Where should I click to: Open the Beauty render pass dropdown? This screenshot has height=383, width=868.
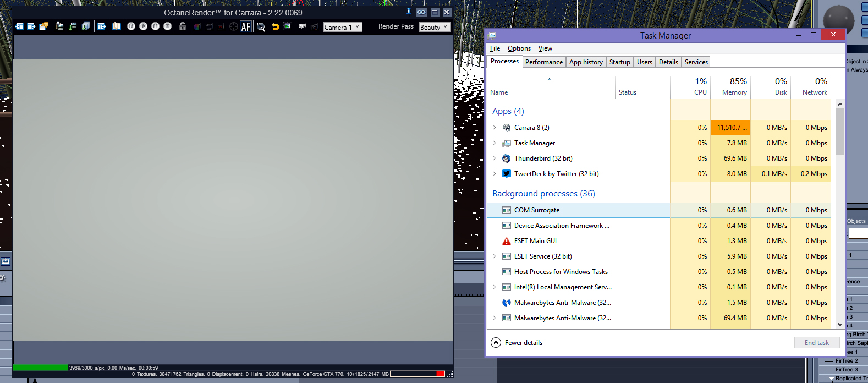[435, 27]
